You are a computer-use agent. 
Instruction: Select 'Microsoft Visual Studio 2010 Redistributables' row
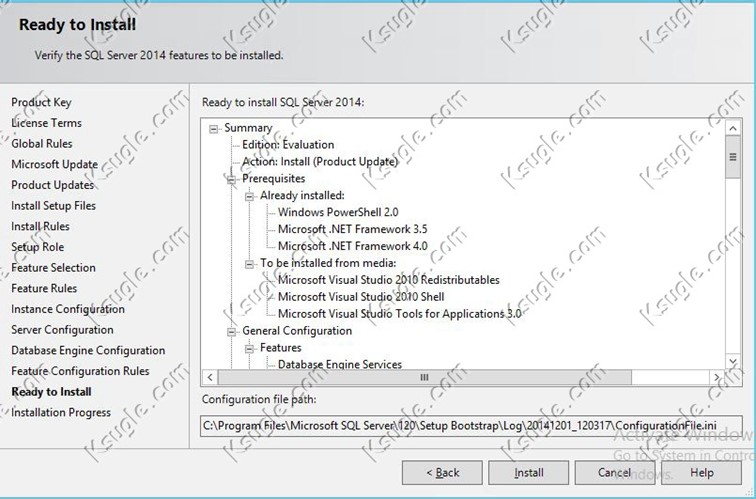click(x=389, y=280)
